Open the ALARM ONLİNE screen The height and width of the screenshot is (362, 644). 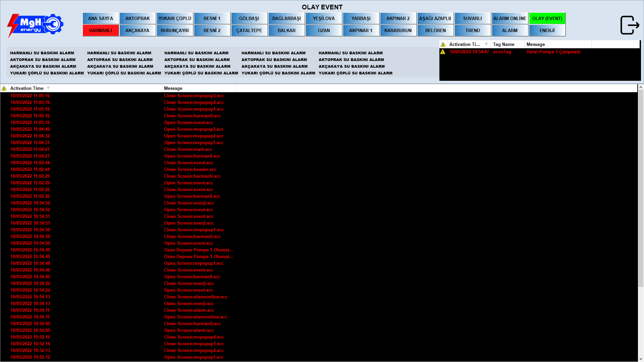[509, 18]
